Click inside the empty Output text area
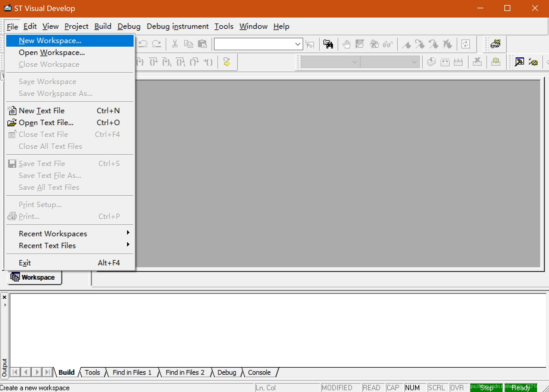This screenshot has width=549, height=392. point(278,330)
